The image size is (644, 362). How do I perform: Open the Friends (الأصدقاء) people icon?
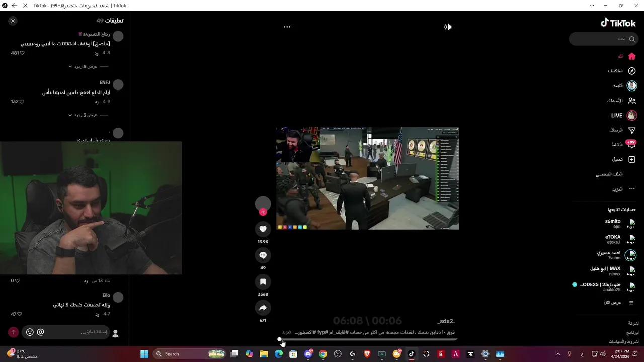coord(632,101)
